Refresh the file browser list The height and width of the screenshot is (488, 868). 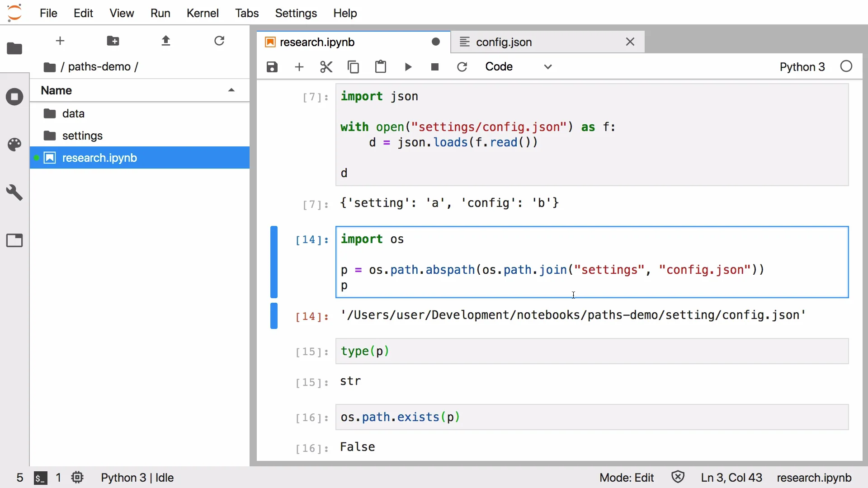219,41
